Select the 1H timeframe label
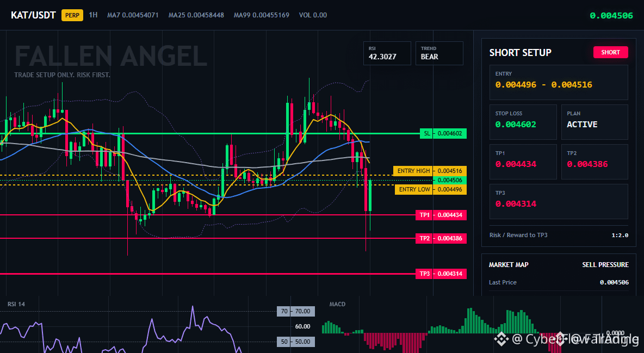Image resolution: width=644 pixels, height=353 pixels. [93, 15]
